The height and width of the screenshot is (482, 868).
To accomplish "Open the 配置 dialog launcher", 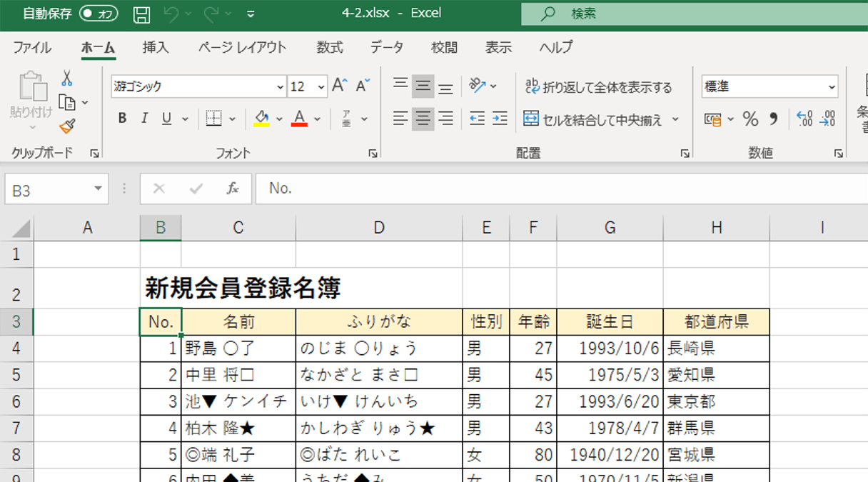I will 685,154.
